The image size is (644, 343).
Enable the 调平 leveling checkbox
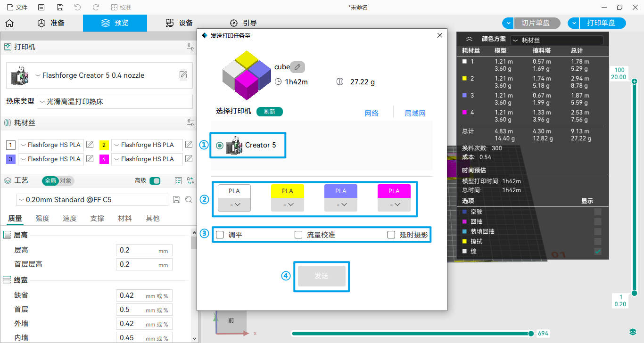(220, 235)
